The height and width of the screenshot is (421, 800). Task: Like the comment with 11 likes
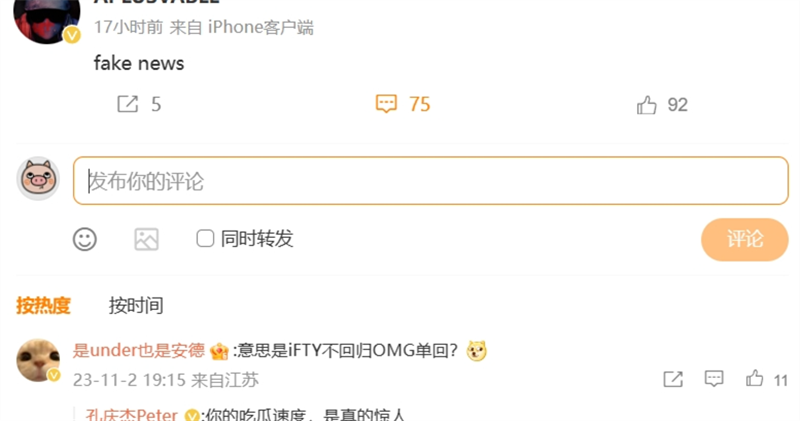(755, 379)
